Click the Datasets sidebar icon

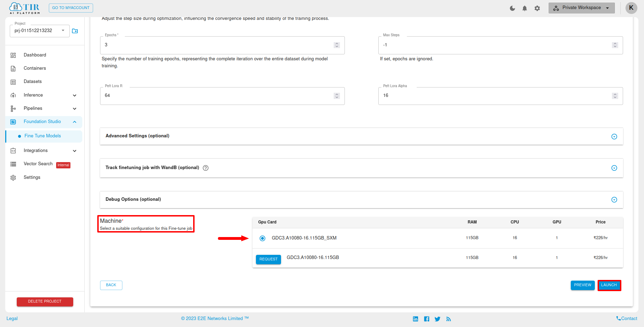13,82
